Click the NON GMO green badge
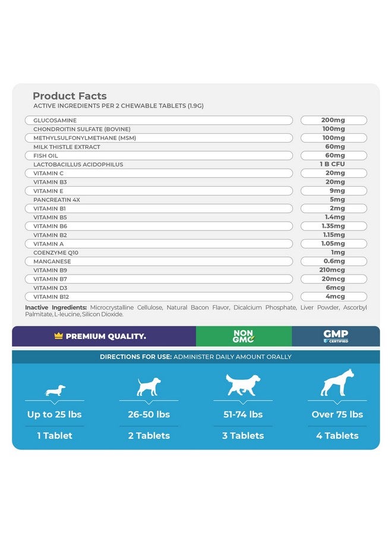Screen dimensions: 392x535 pyautogui.click(x=244, y=336)
